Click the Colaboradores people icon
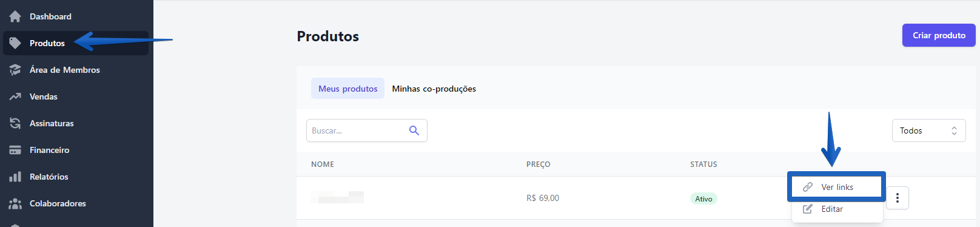 (15, 203)
